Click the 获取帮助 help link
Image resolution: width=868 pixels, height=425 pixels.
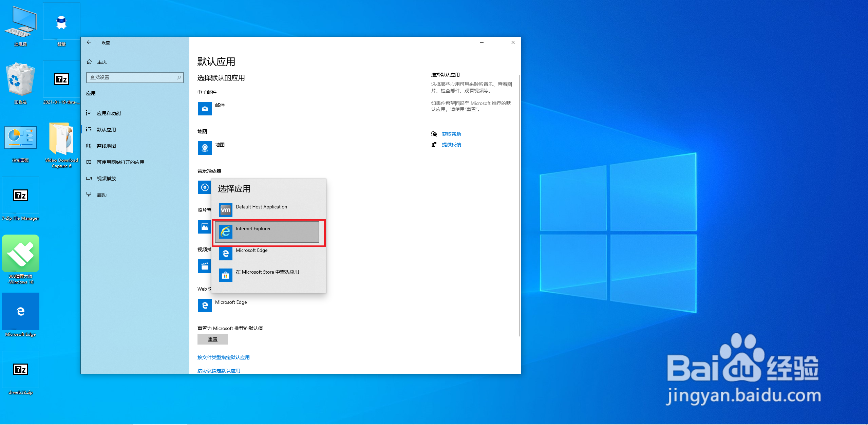tap(451, 134)
